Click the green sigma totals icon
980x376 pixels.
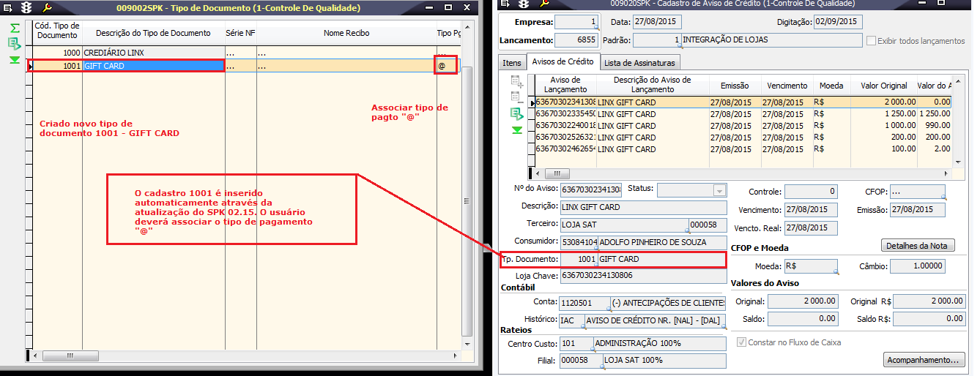point(15,28)
